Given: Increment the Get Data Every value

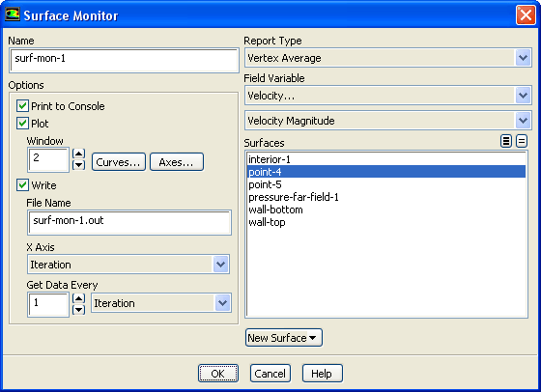Looking at the screenshot, I should 79,298.
